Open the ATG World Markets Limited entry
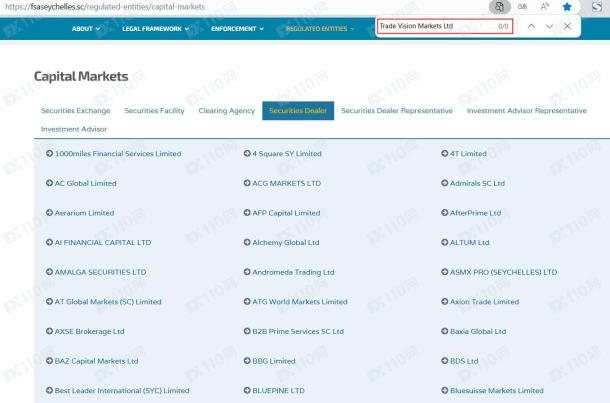Viewport: 610px width, 403px height. pyautogui.click(x=296, y=301)
